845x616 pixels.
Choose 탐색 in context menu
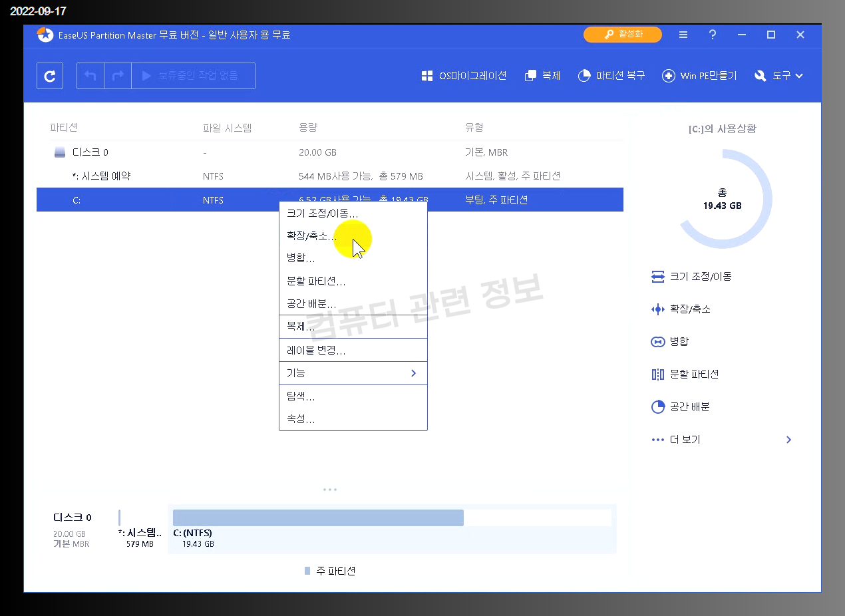353,396
